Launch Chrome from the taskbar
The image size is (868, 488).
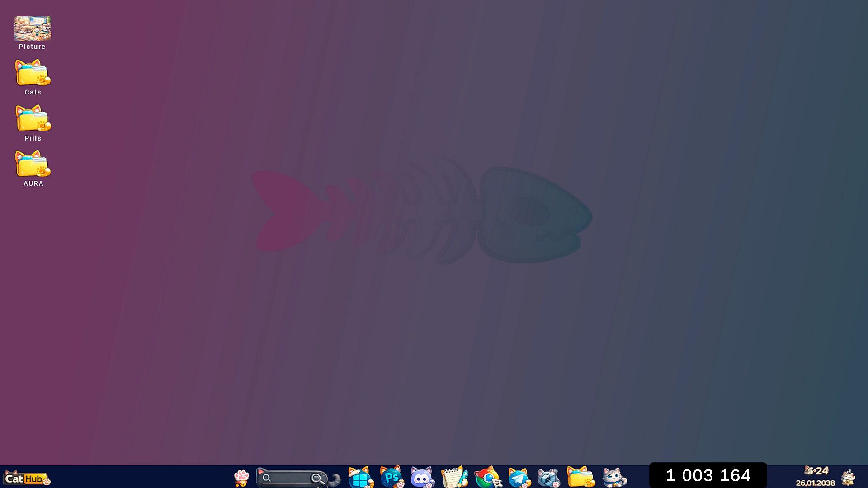tap(487, 478)
